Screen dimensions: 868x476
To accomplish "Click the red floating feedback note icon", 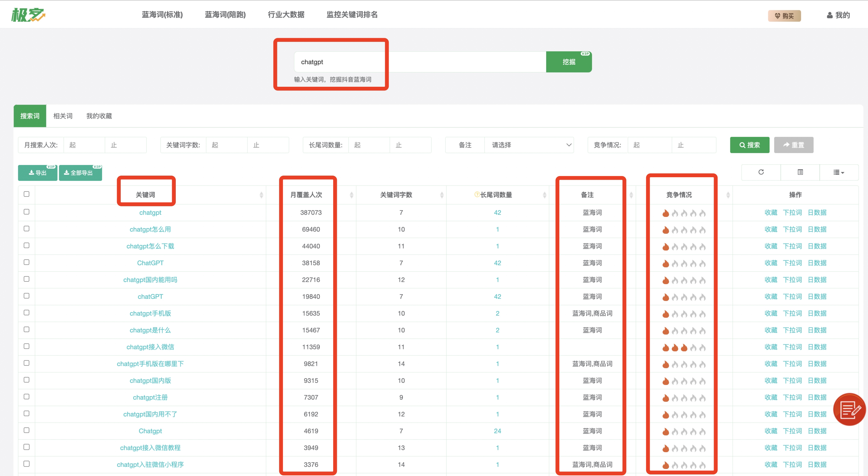I will point(849,409).
